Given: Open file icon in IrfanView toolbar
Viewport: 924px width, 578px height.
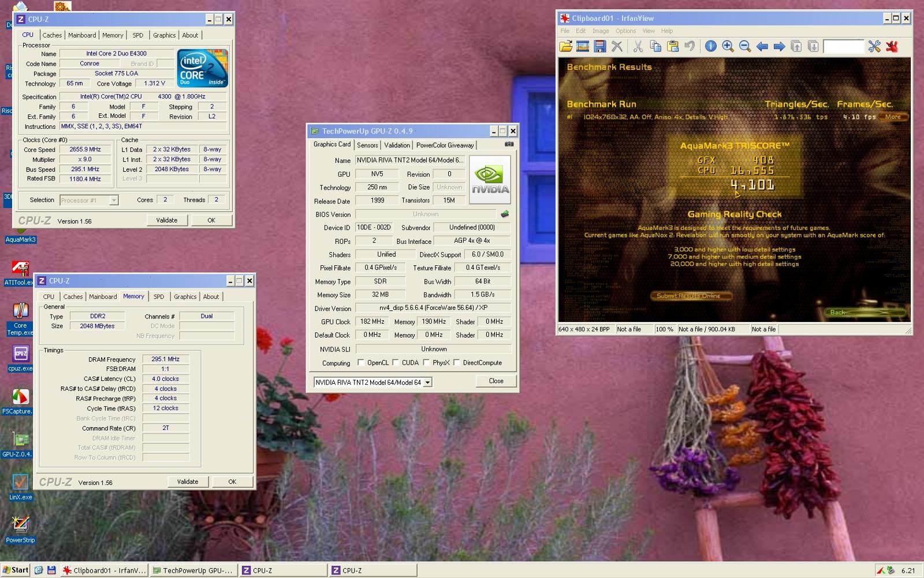Looking at the screenshot, I should click(566, 46).
